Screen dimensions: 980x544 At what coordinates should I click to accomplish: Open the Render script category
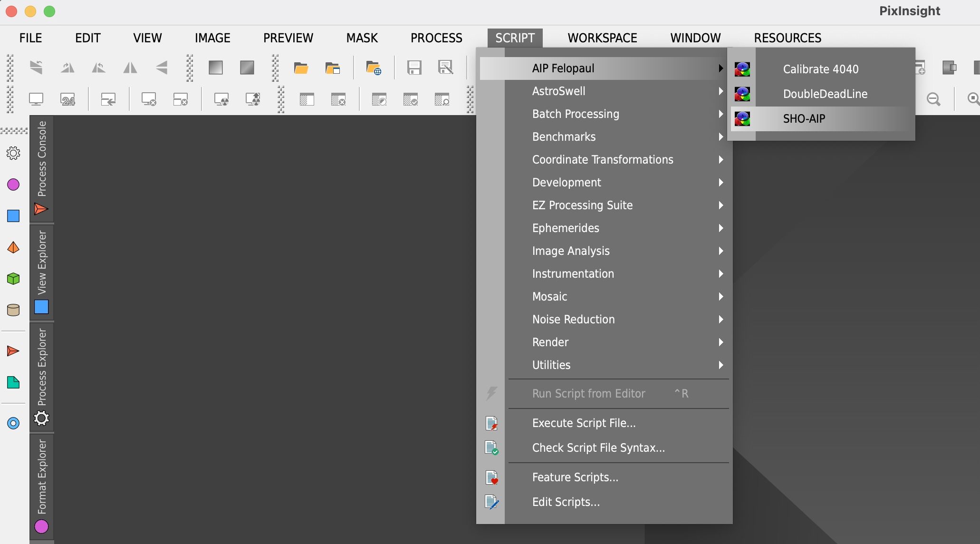pos(604,342)
